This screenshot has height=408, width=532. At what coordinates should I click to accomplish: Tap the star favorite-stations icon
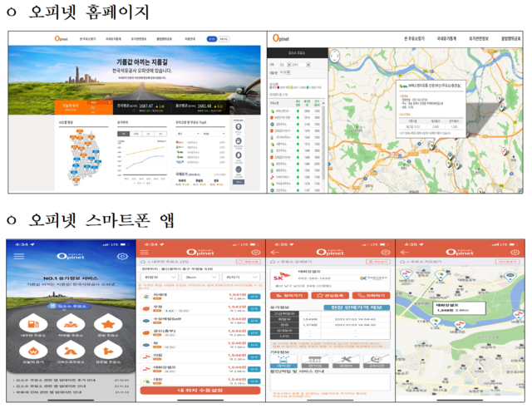coord(108,323)
